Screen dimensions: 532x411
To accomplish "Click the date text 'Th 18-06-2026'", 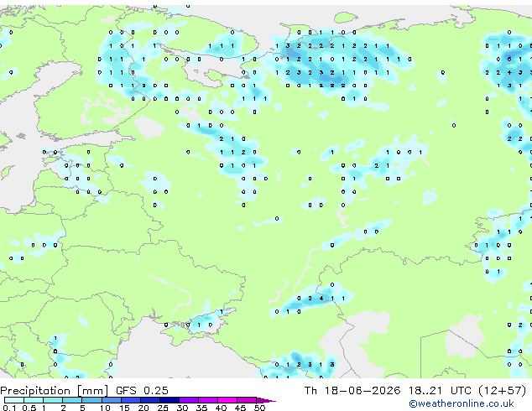I will click(x=352, y=391).
